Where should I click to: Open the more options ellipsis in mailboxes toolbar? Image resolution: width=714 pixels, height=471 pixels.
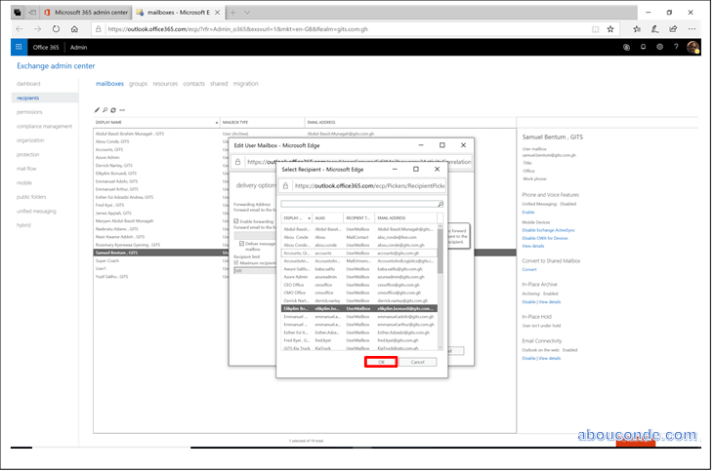(122, 109)
